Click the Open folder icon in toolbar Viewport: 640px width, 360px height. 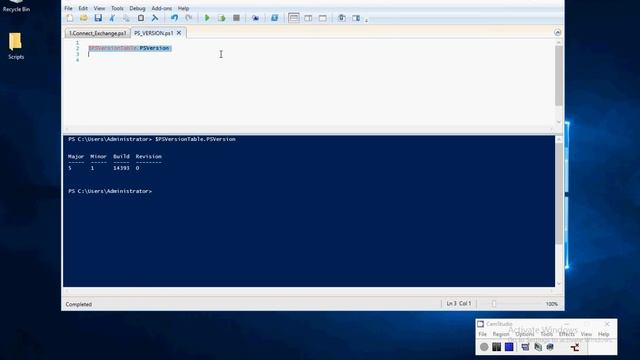(84, 18)
